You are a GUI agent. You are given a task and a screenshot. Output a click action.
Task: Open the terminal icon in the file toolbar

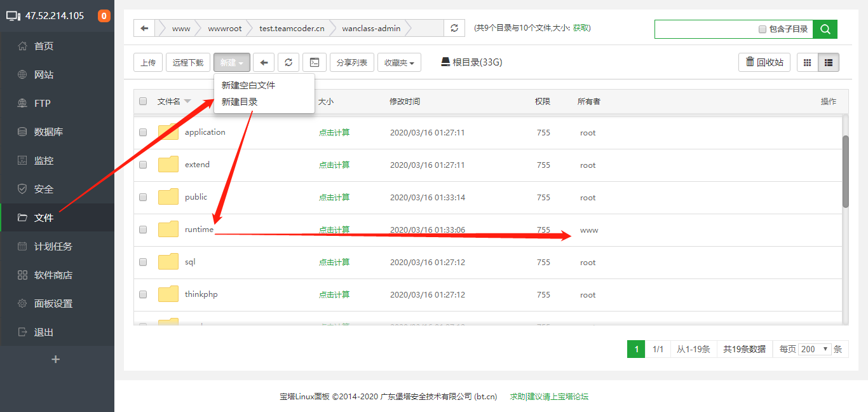313,62
